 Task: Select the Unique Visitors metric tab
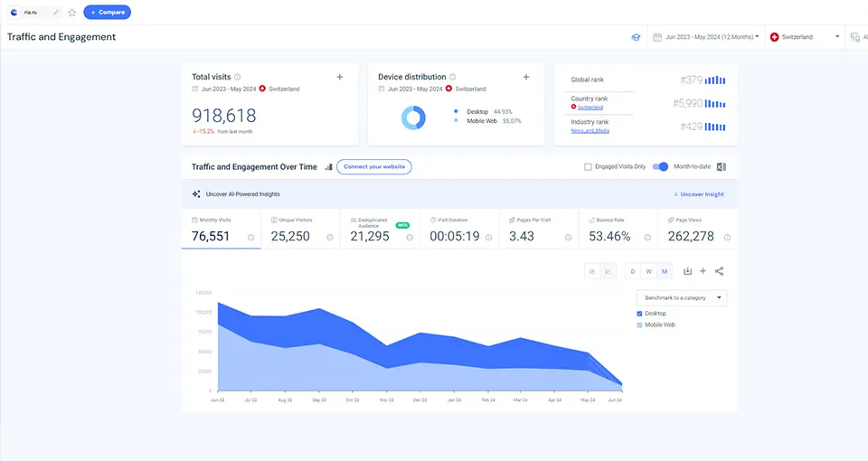[x=299, y=230]
